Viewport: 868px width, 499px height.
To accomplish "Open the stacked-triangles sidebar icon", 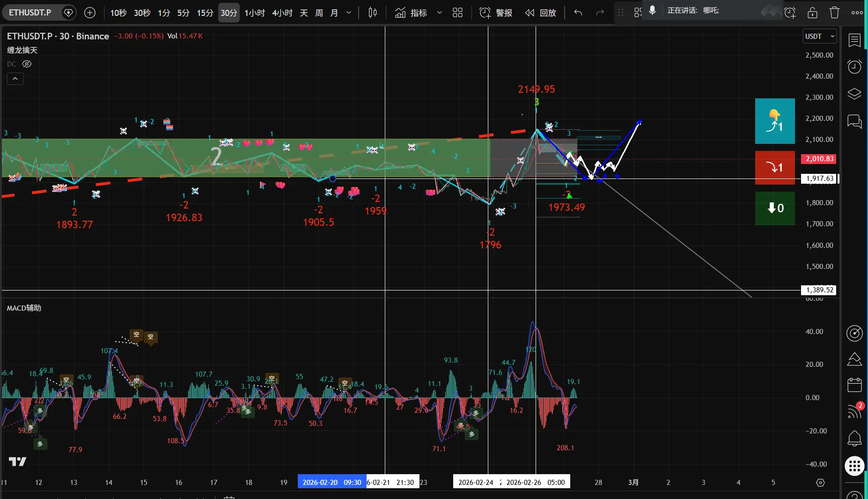I will coord(854,359).
